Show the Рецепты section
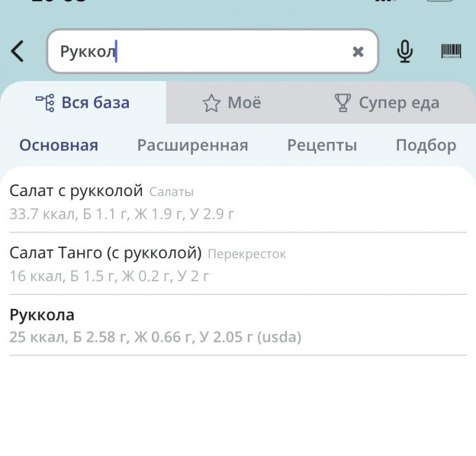The width and height of the screenshot is (476, 456). point(322,146)
